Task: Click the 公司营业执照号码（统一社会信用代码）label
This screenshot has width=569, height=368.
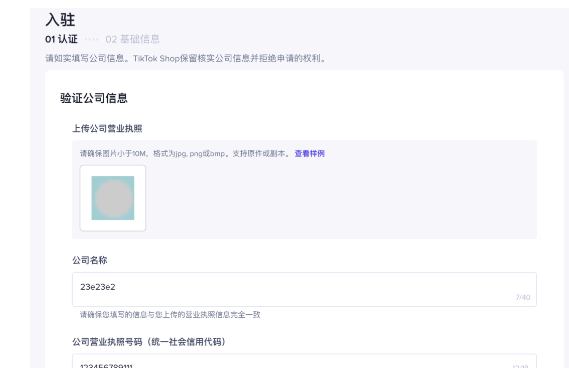Action: (x=149, y=342)
